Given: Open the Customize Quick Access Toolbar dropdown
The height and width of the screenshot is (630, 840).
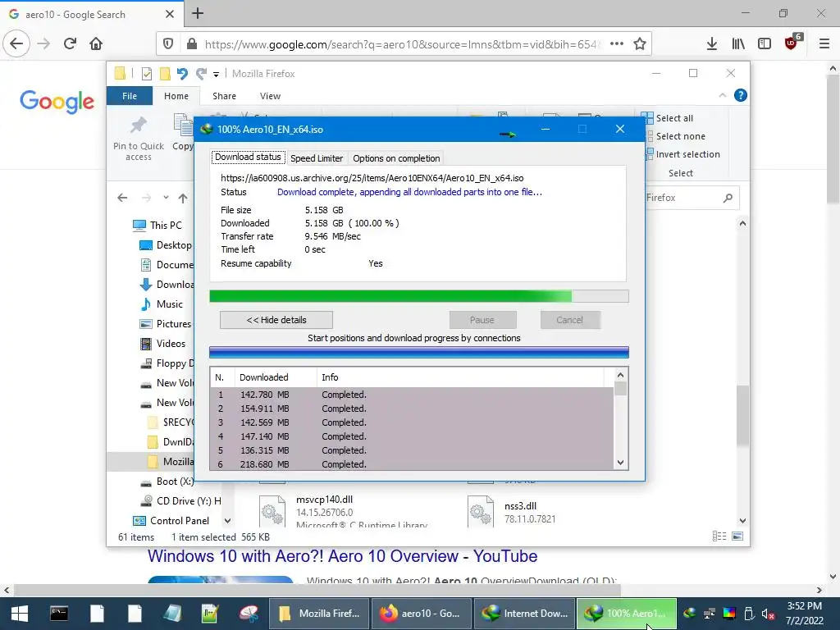Looking at the screenshot, I should coord(216,75).
